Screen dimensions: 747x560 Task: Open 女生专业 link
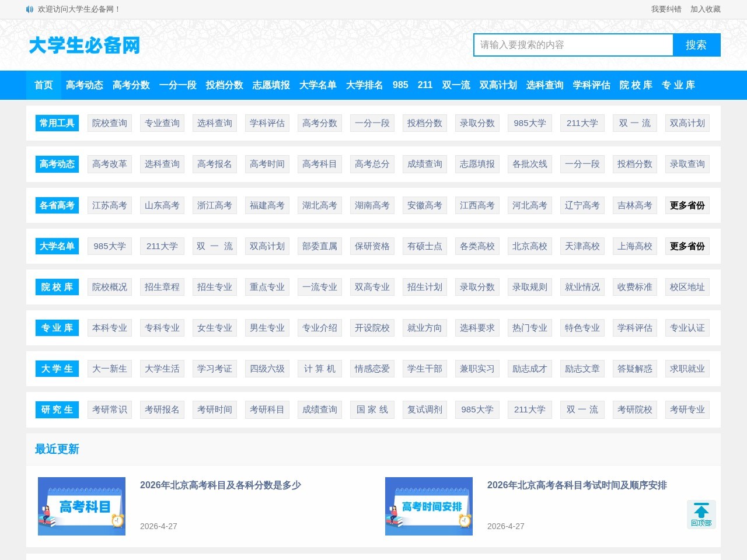[215, 328]
